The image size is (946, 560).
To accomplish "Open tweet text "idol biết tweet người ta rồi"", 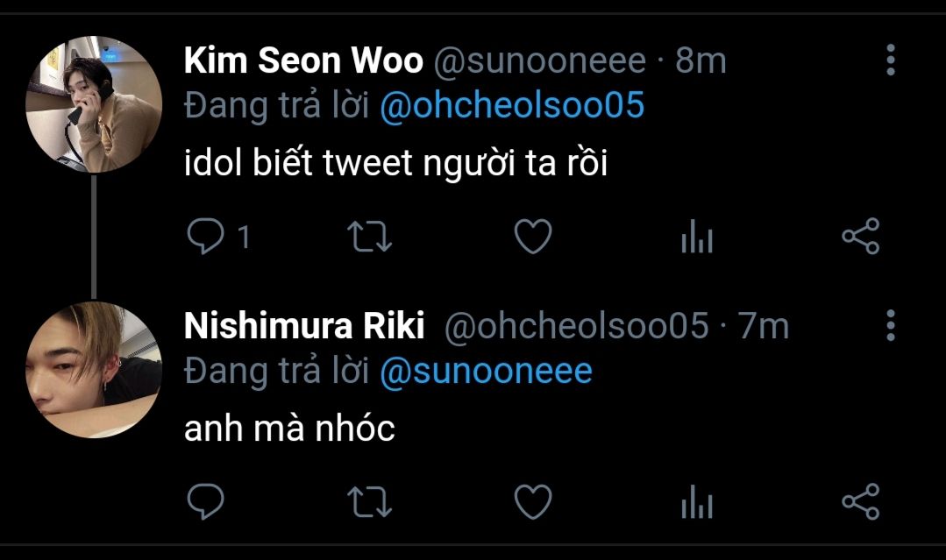I will pyautogui.click(x=395, y=164).
